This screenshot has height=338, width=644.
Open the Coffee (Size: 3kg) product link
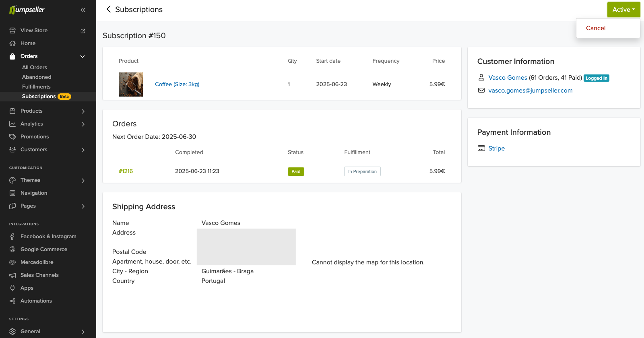[177, 84]
